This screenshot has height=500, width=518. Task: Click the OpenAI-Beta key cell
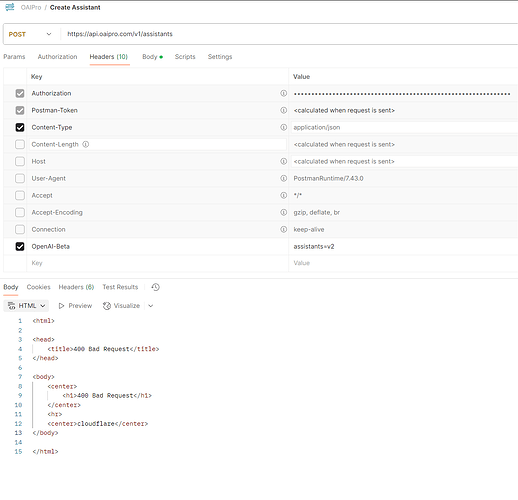(157, 246)
